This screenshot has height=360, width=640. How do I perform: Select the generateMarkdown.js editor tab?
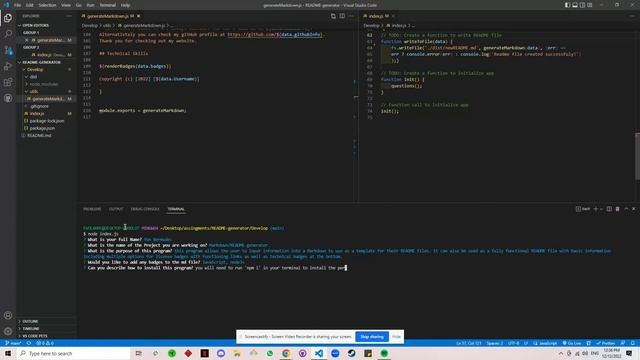[108, 16]
